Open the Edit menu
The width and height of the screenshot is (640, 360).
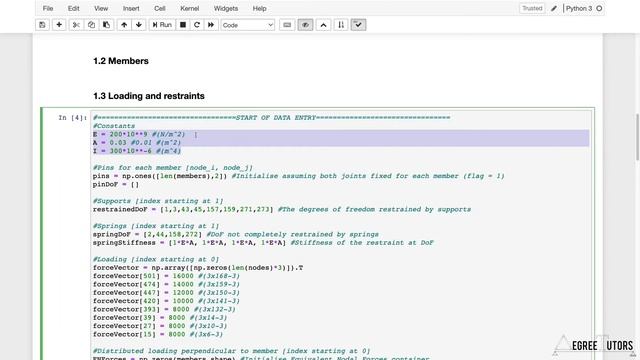[73, 8]
